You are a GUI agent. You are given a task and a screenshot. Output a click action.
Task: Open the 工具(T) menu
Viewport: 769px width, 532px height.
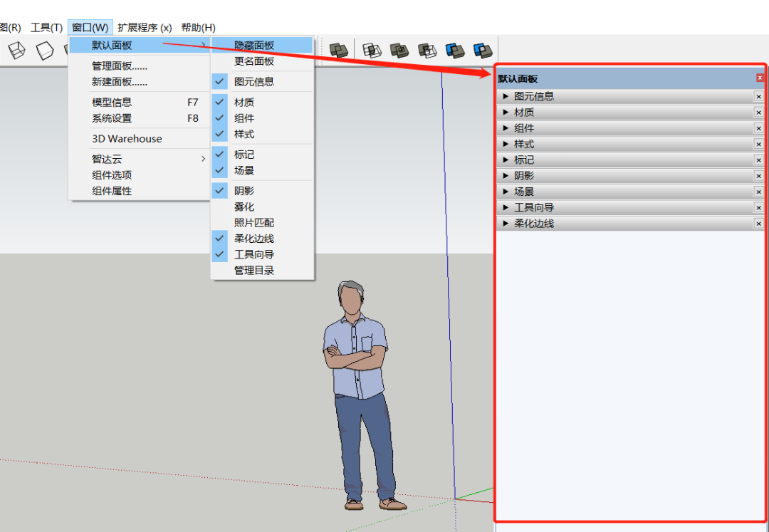click(46, 28)
